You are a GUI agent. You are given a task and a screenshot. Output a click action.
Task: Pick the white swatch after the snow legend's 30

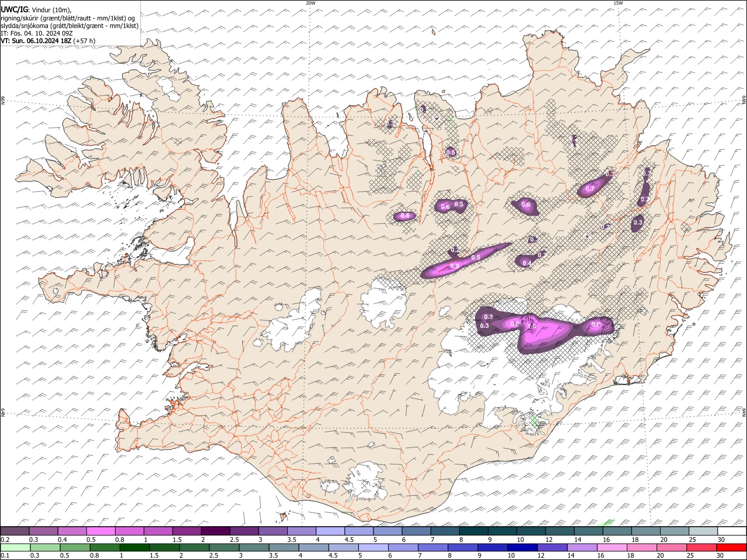[732, 531]
